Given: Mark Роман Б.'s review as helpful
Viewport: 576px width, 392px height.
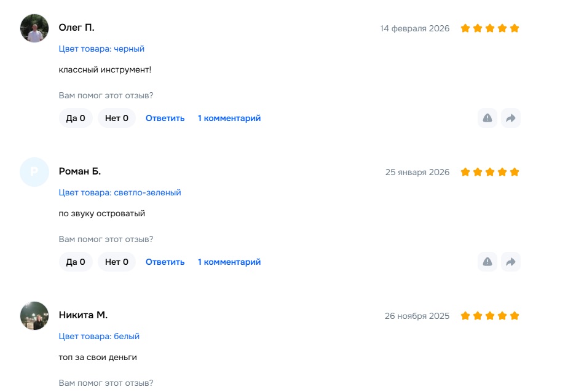Looking at the screenshot, I should click(x=76, y=262).
